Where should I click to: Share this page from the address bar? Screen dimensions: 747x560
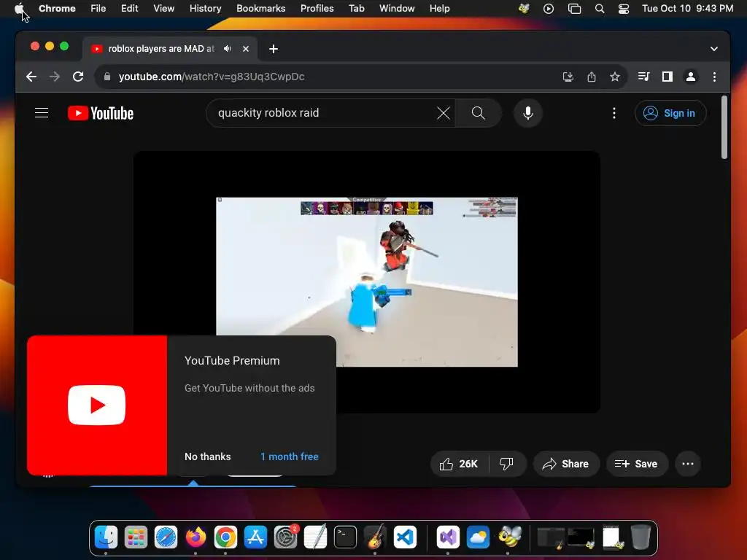click(591, 77)
